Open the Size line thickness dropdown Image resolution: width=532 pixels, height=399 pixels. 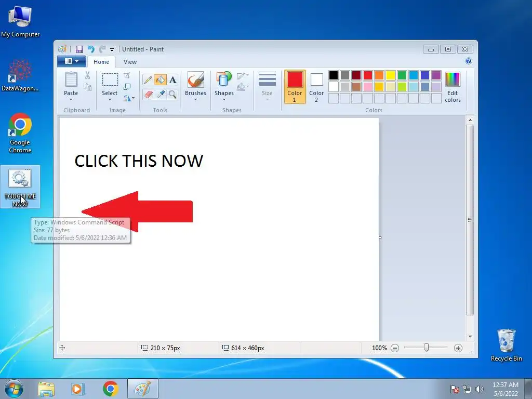[x=267, y=87]
